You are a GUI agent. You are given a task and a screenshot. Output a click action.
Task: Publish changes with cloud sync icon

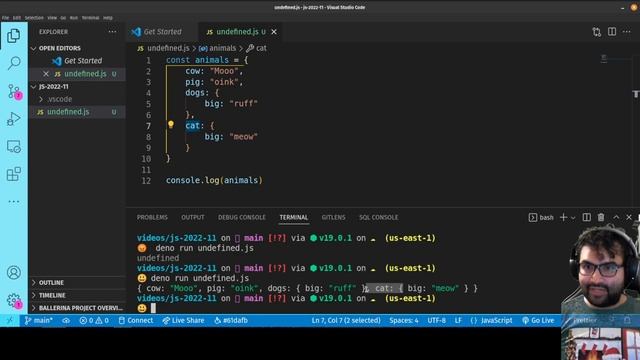pyautogui.click(x=66, y=320)
